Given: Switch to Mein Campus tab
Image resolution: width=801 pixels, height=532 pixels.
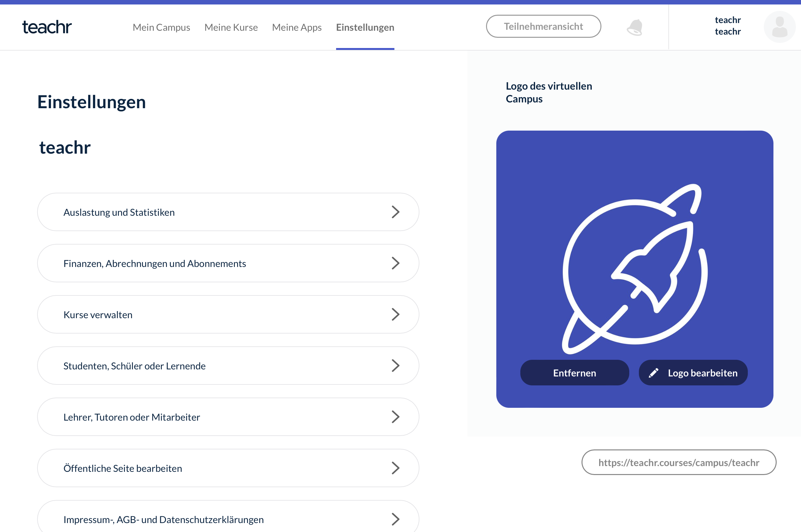Looking at the screenshot, I should (x=161, y=27).
